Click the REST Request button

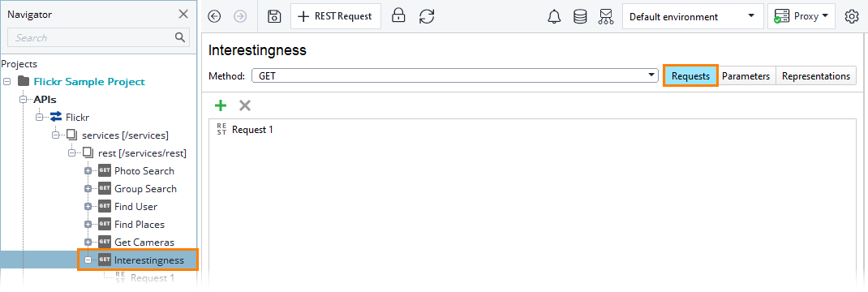pyautogui.click(x=336, y=16)
